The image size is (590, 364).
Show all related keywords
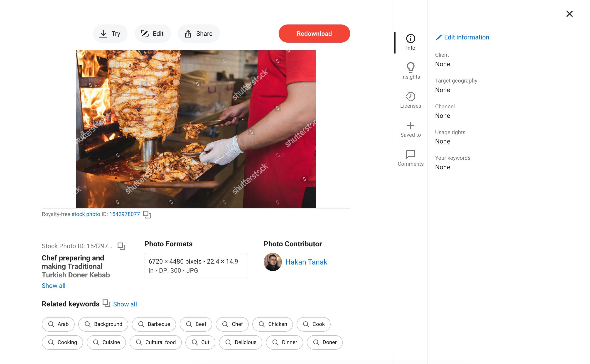coord(125,304)
